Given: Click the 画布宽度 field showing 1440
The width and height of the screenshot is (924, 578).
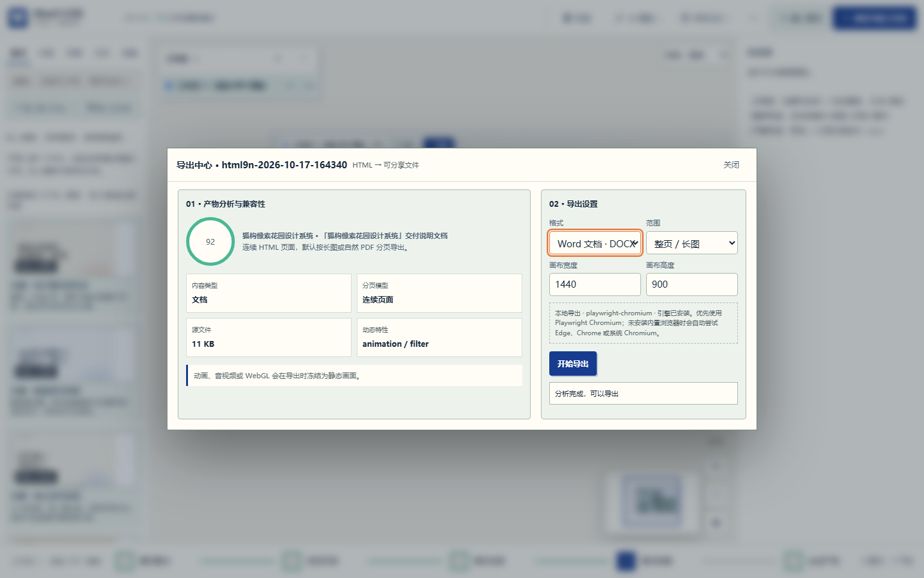Looking at the screenshot, I should pyautogui.click(x=595, y=285).
